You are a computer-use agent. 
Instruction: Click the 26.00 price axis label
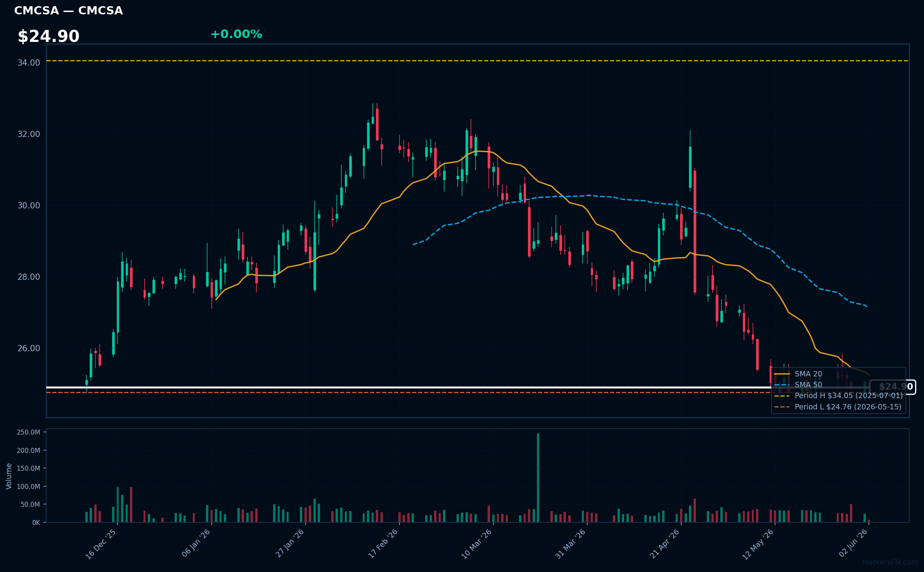(x=29, y=348)
